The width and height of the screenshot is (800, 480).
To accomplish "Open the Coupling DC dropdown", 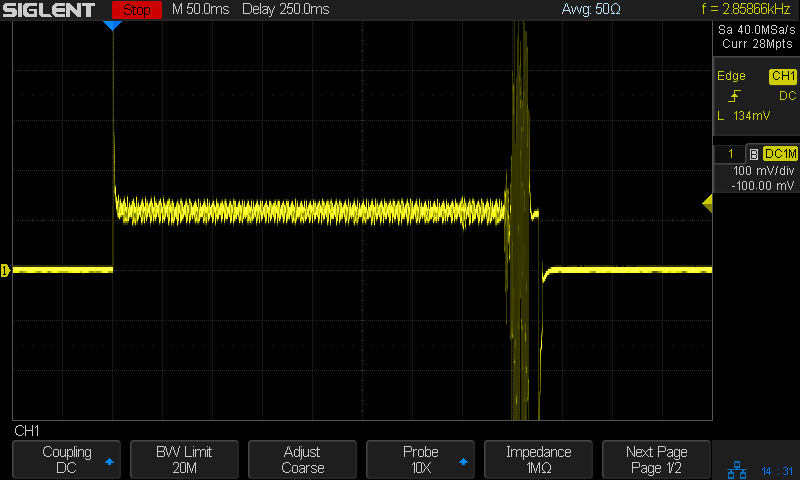I will pos(66,460).
